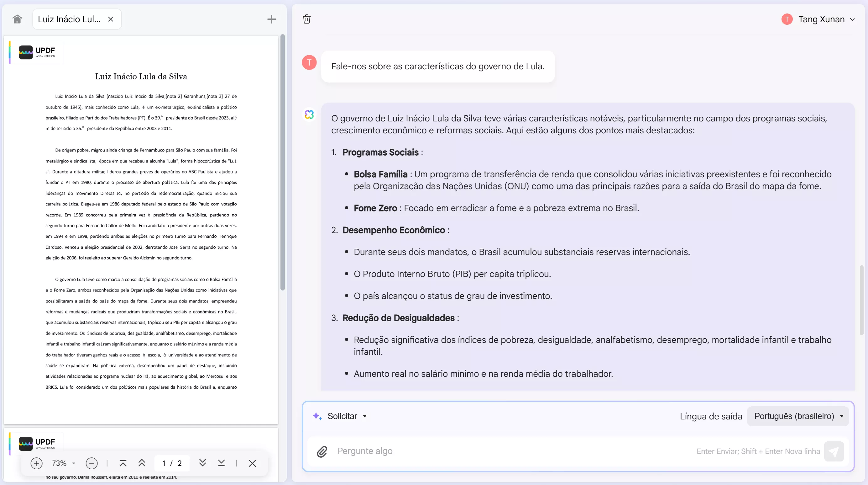Jump to first page of document
868x485 pixels.
(123, 463)
